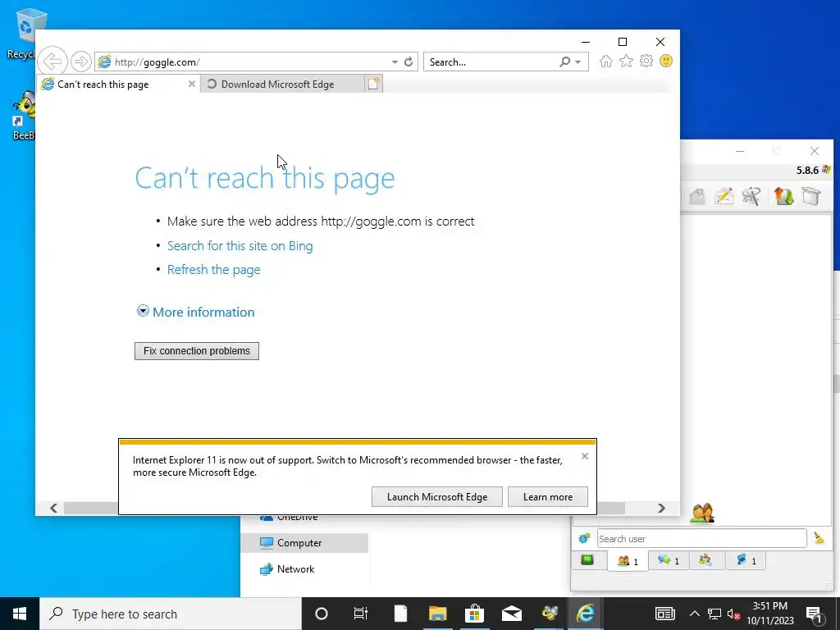Viewport: 840px width, 630px height.
Task: Expand the address bar autocomplete dropdown arrow
Action: (x=395, y=62)
